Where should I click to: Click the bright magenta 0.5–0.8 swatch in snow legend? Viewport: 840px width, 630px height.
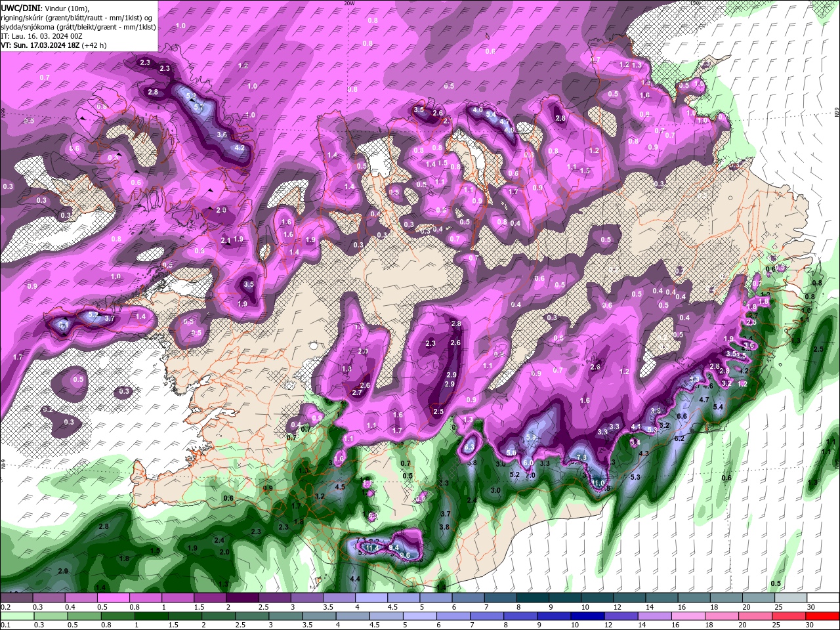pyautogui.click(x=114, y=597)
